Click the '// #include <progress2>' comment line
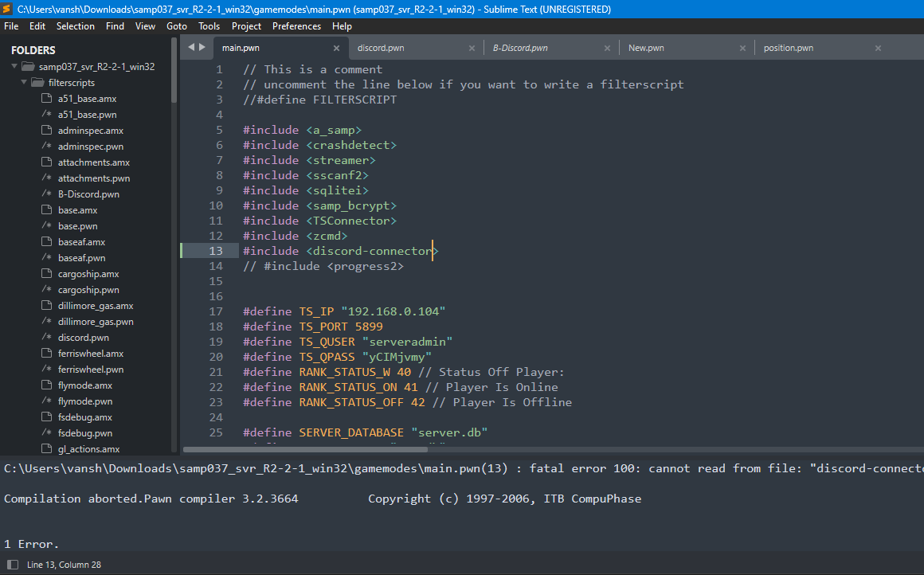Viewport: 924px width, 575px height. pos(323,266)
